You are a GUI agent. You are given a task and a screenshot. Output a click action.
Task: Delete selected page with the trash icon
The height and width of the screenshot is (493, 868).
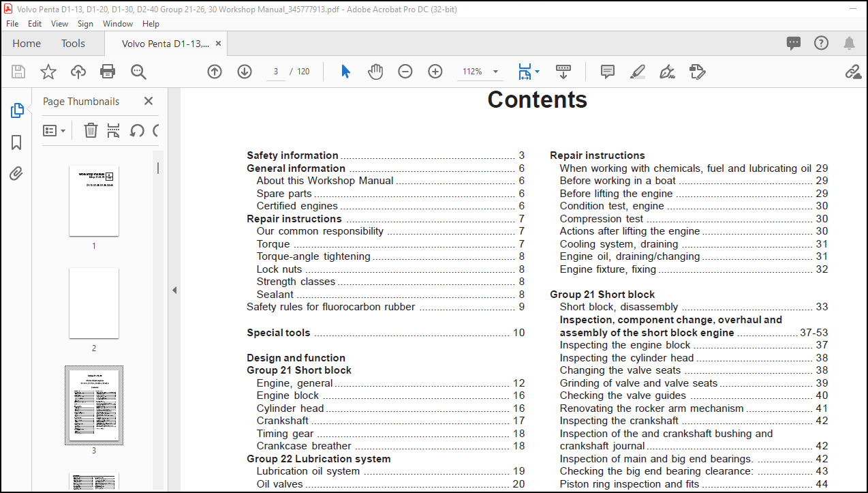point(91,130)
